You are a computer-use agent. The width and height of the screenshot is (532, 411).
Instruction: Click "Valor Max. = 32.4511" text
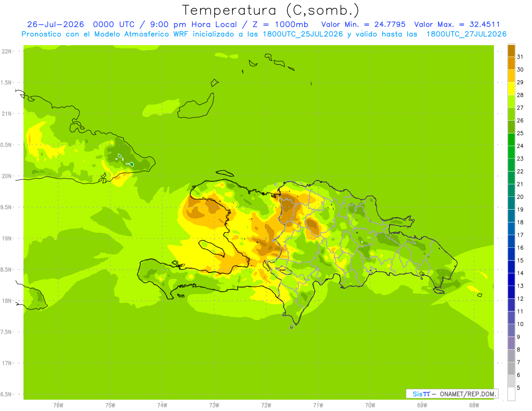pos(457,24)
